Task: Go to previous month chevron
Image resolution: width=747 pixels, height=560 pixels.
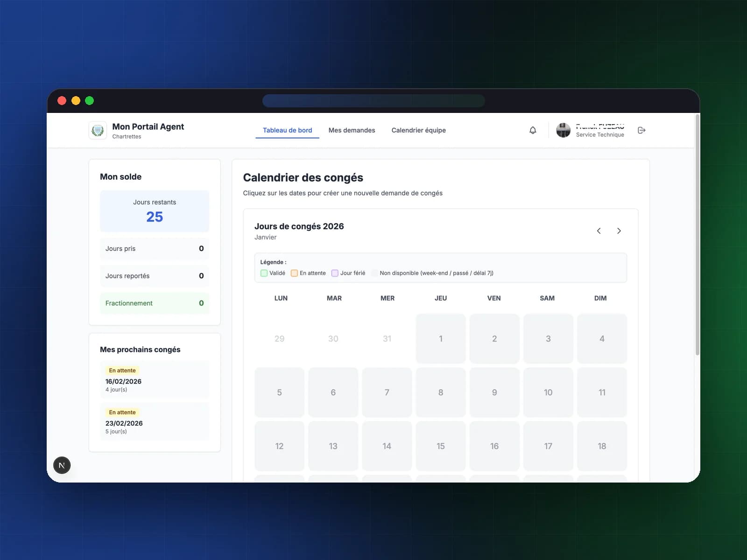Action: coord(599,231)
